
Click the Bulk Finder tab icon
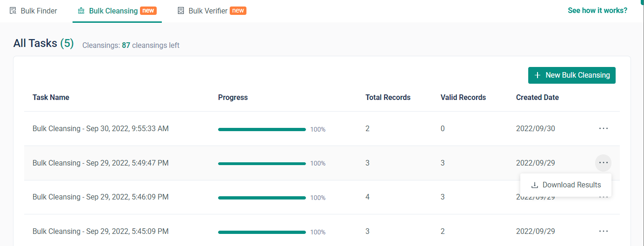(x=13, y=10)
